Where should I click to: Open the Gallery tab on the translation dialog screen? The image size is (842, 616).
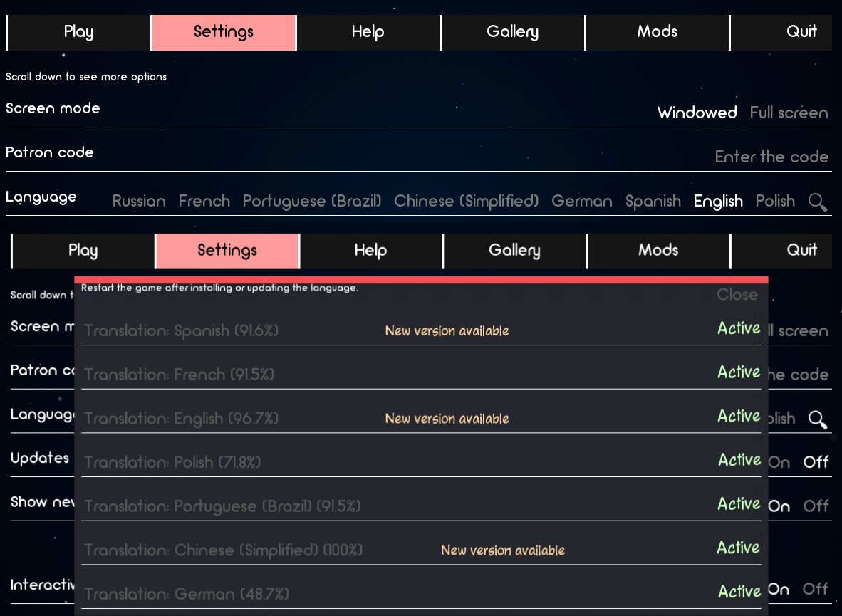514,251
